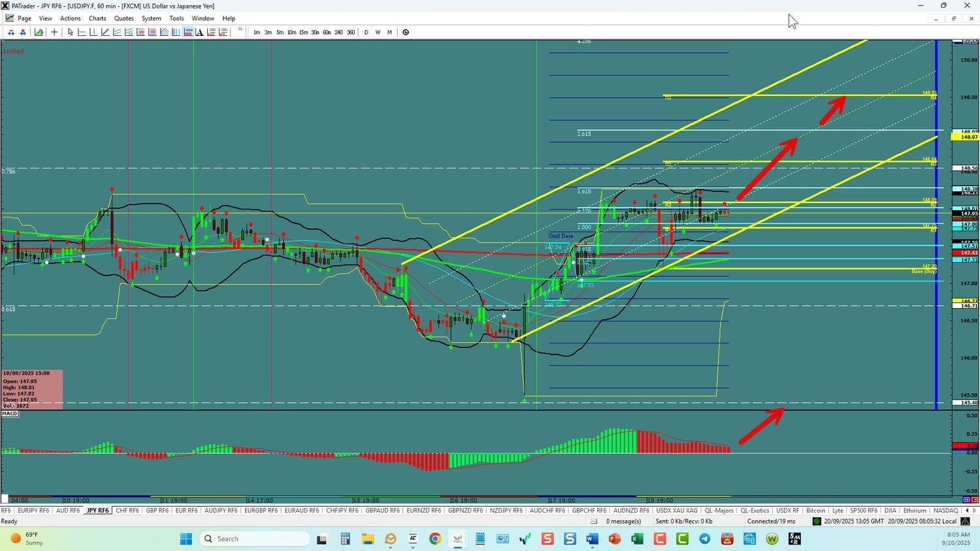The width and height of the screenshot is (980, 551).
Task: Open the Bitcoin tab
Action: click(x=815, y=511)
